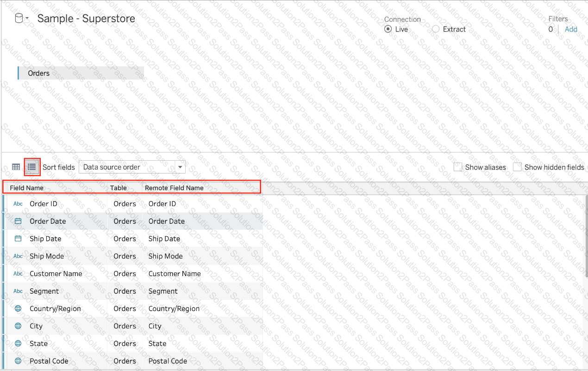Open the Sort fields dropdown
Screen dimensions: 588x371
(132, 167)
